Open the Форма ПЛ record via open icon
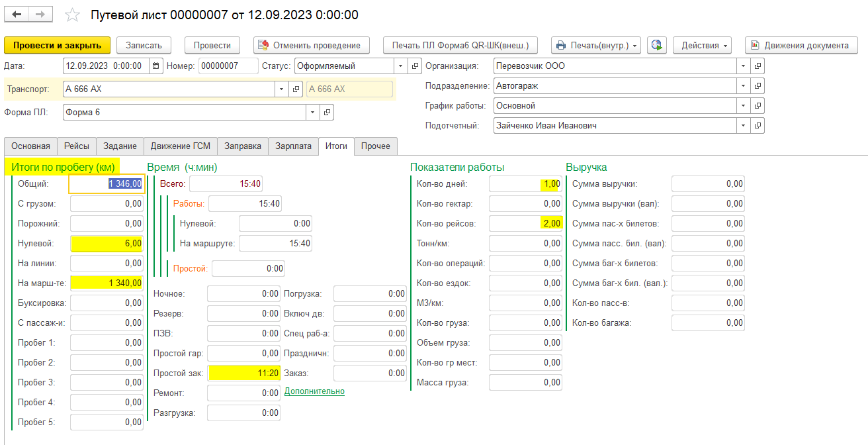The width and height of the screenshot is (868, 445). (326, 113)
